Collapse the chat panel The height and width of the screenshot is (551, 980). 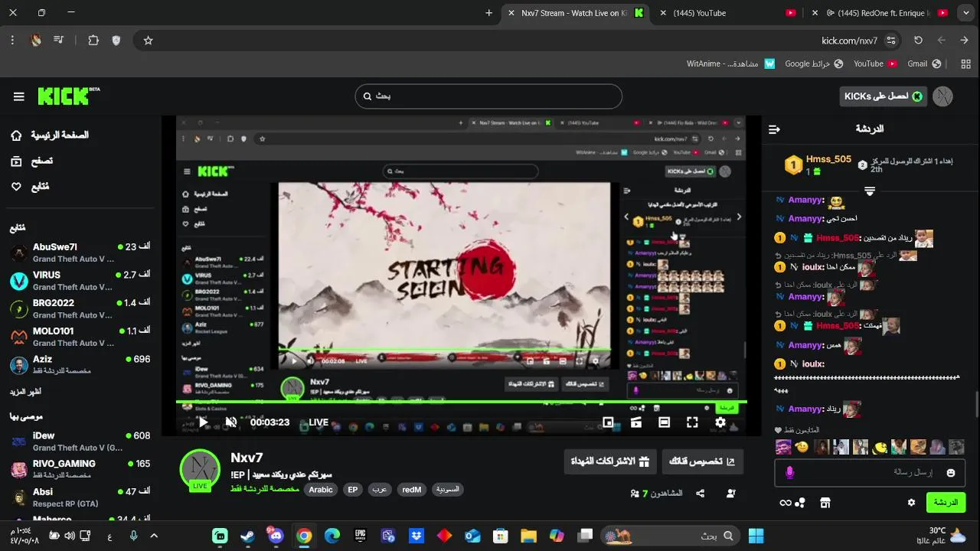[774, 129]
